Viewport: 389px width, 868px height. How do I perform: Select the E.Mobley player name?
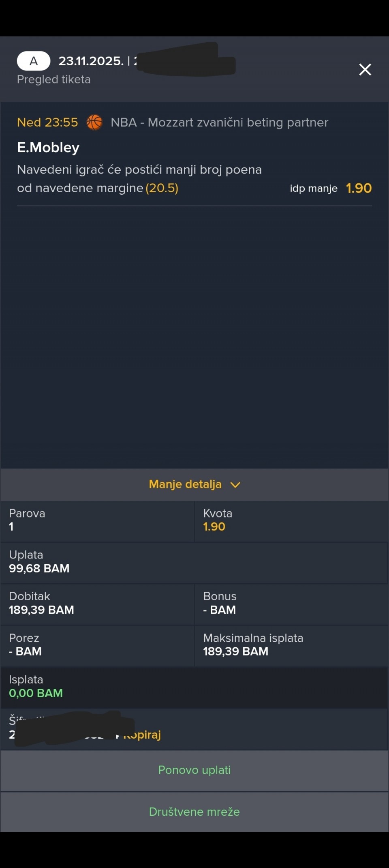(48, 147)
